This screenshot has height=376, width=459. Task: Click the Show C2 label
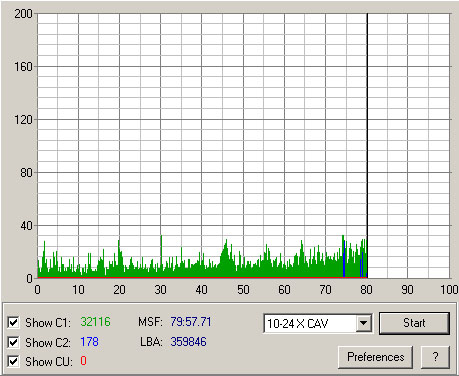(x=48, y=343)
